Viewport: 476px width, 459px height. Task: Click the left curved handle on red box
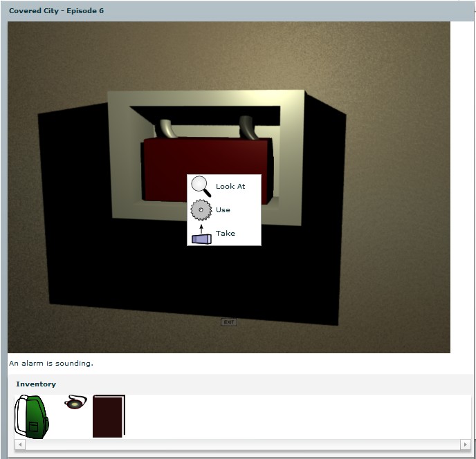click(166, 129)
